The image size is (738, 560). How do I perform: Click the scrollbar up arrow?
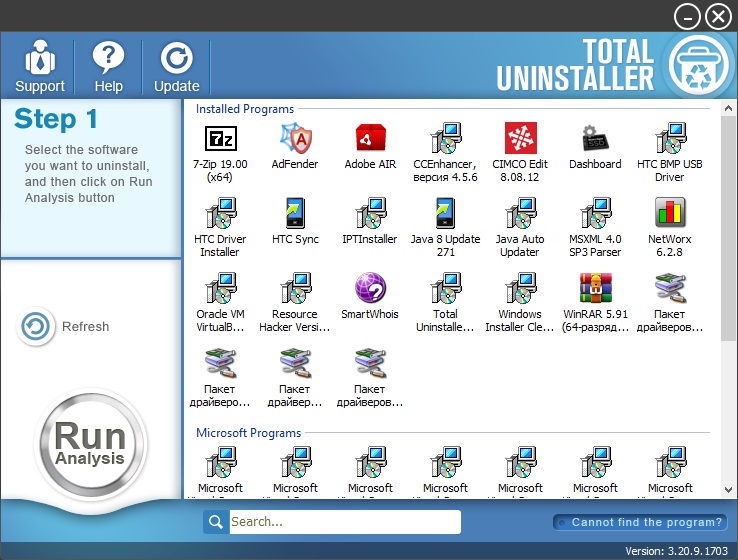click(728, 108)
